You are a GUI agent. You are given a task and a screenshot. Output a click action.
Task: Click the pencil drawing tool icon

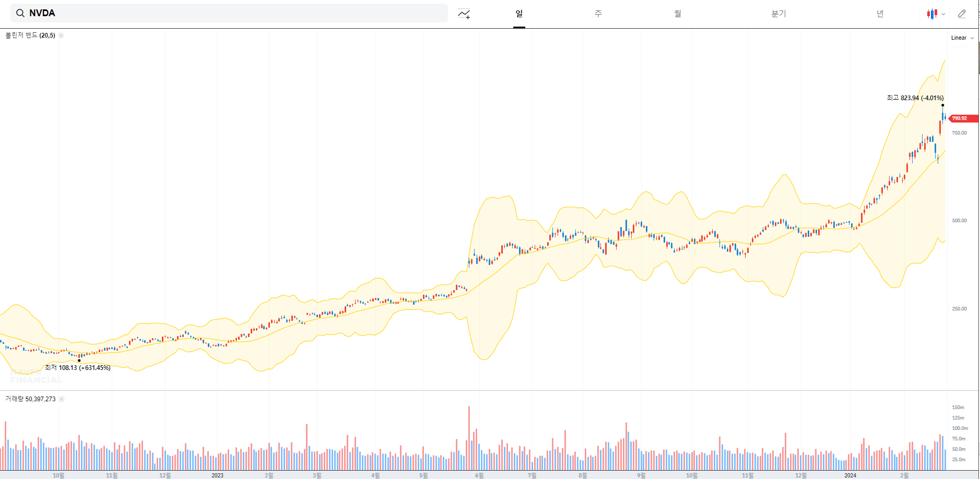click(x=962, y=14)
